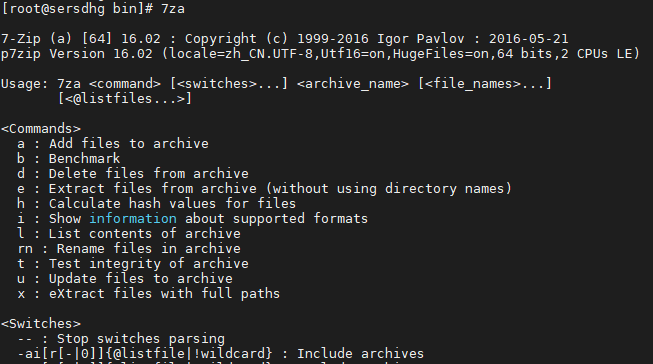Click the [<@listfiles...>] usage text
The image size is (653, 364).
click(125, 99)
